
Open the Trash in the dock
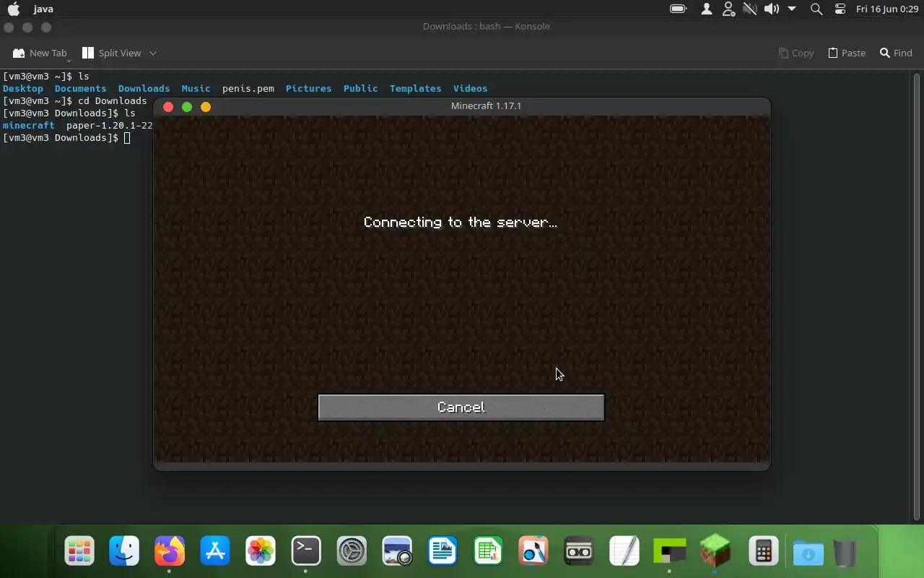pyautogui.click(x=845, y=553)
